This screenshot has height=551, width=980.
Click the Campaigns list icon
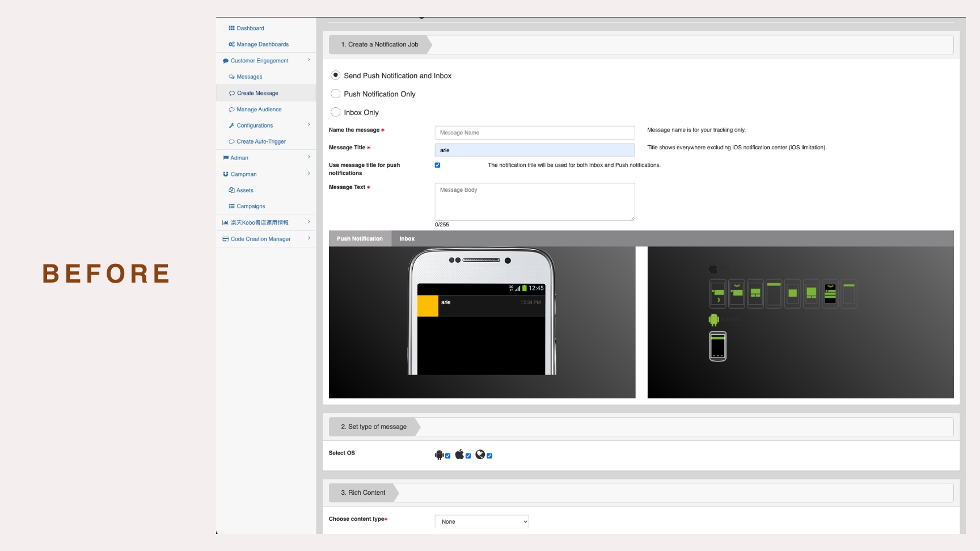(x=231, y=207)
